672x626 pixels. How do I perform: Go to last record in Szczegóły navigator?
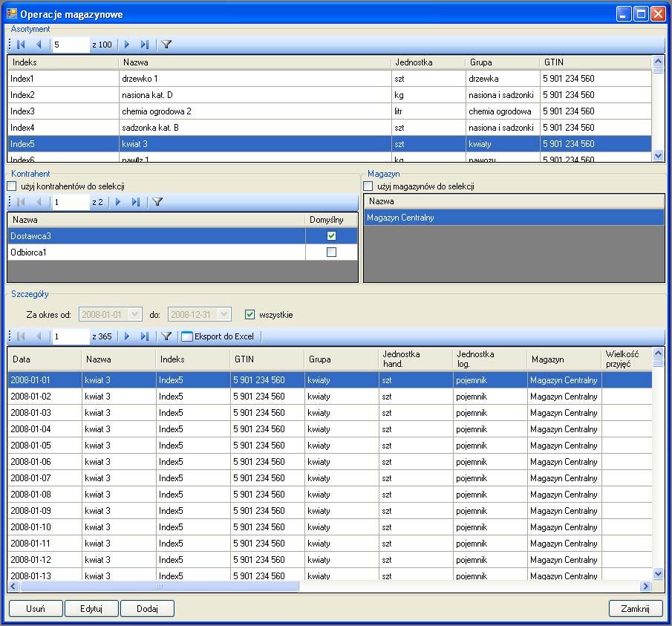[x=145, y=336]
